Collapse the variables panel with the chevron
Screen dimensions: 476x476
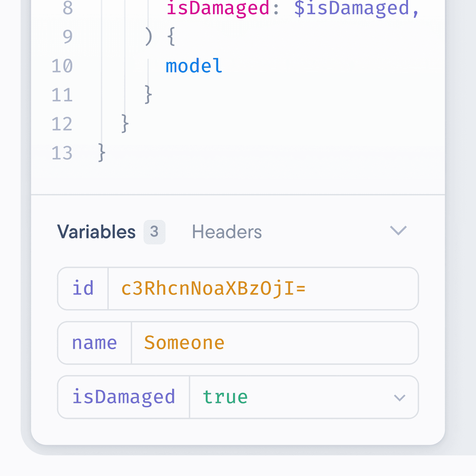pyautogui.click(x=398, y=231)
